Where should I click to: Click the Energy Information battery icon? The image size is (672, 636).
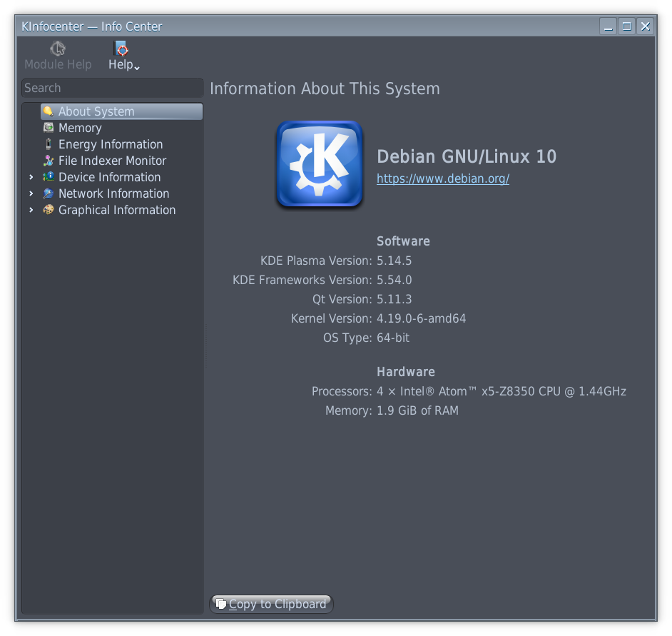coord(49,144)
